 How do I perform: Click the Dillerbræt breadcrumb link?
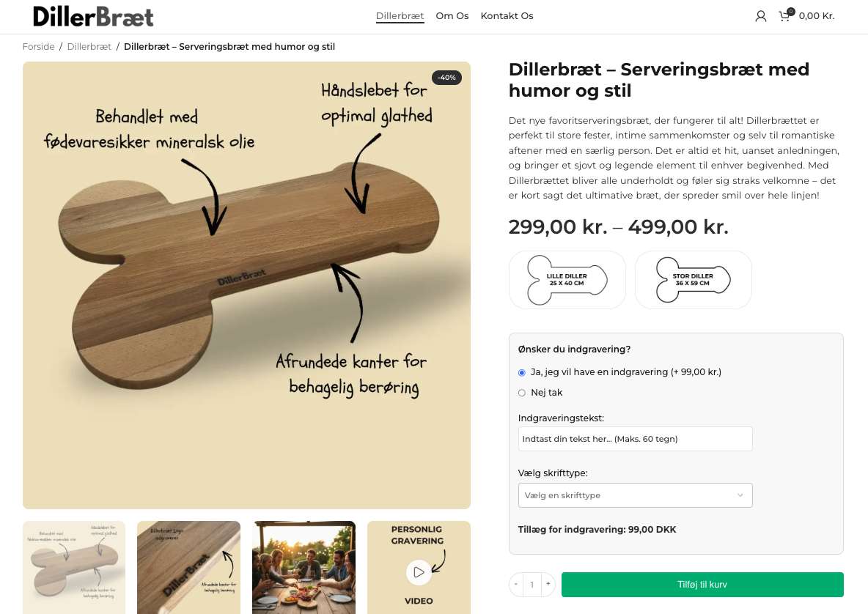click(89, 47)
